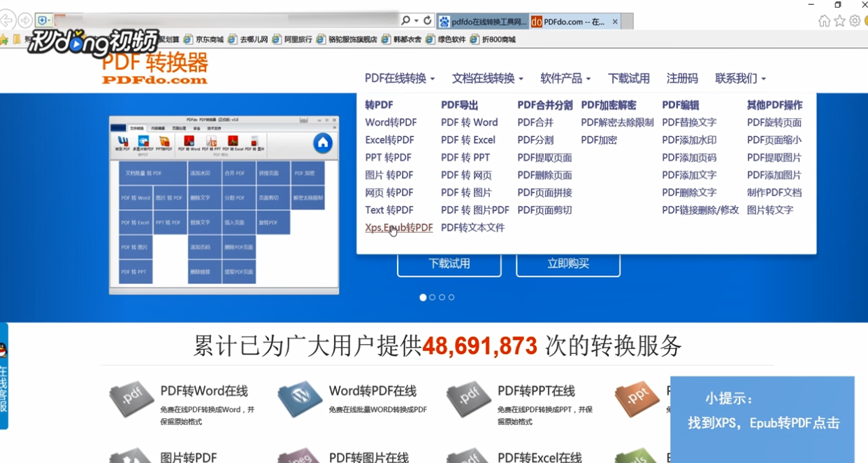Click the orange .ppt folder icon
868x463 pixels.
pyautogui.click(x=636, y=400)
